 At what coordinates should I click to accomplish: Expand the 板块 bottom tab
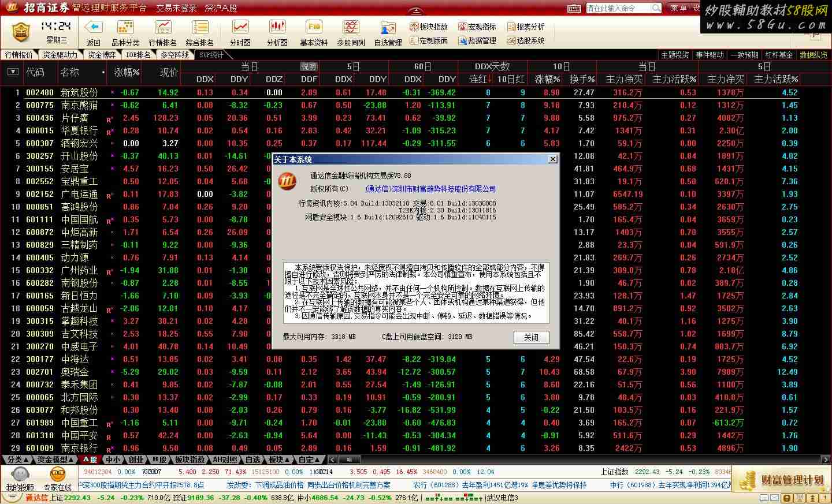pyautogui.click(x=279, y=460)
